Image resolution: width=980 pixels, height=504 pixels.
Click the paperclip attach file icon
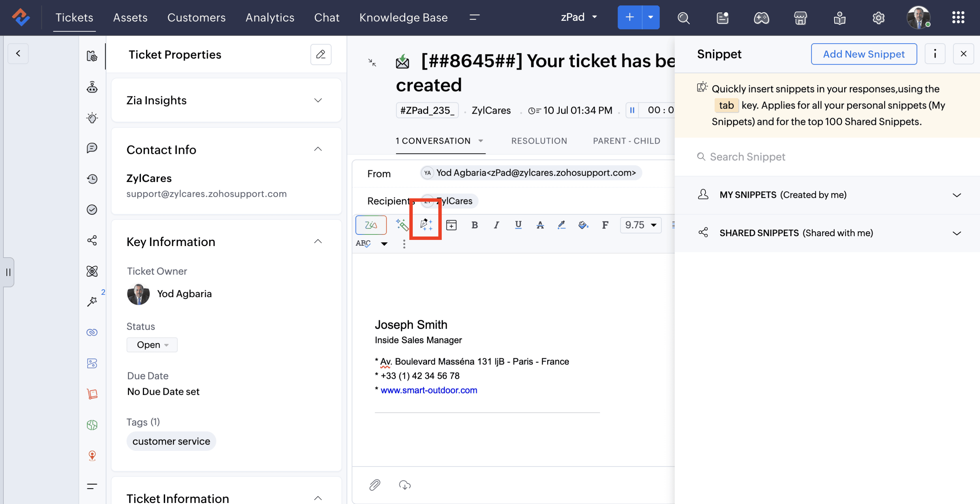(x=375, y=485)
